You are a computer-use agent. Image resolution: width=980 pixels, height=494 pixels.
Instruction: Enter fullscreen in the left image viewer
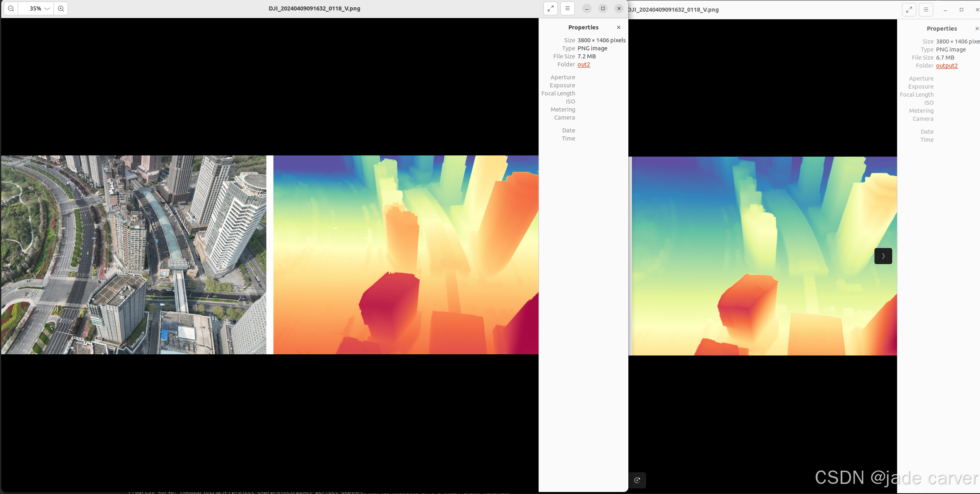551,8
